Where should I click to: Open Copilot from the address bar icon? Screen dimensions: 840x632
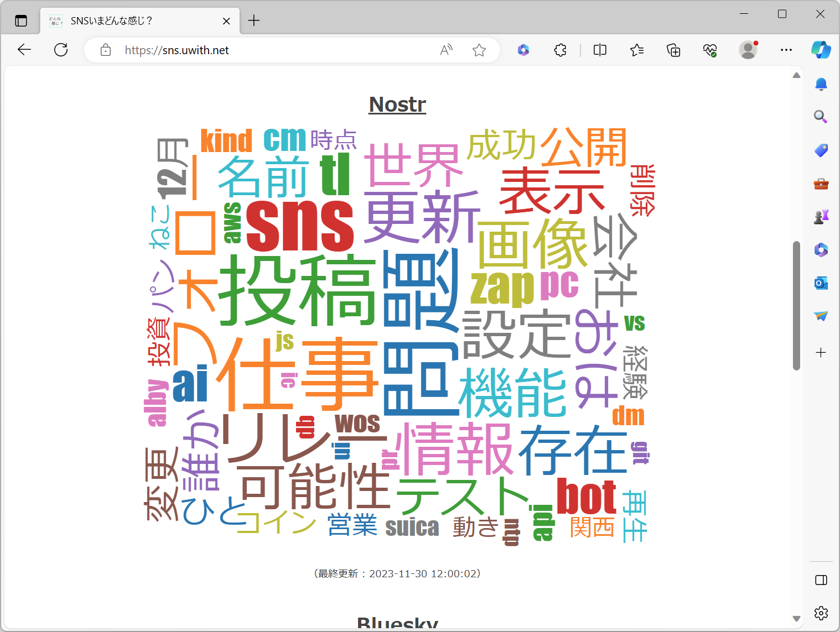click(x=523, y=50)
